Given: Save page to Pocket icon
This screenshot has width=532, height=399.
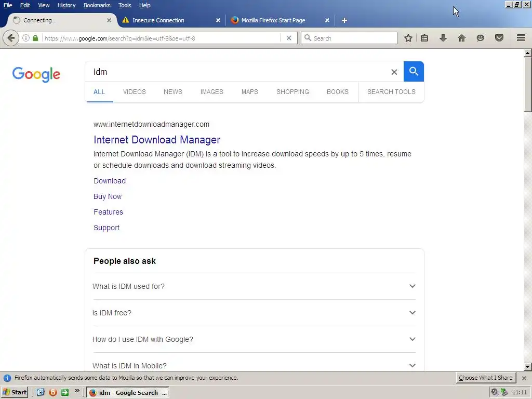Looking at the screenshot, I should [x=499, y=38].
